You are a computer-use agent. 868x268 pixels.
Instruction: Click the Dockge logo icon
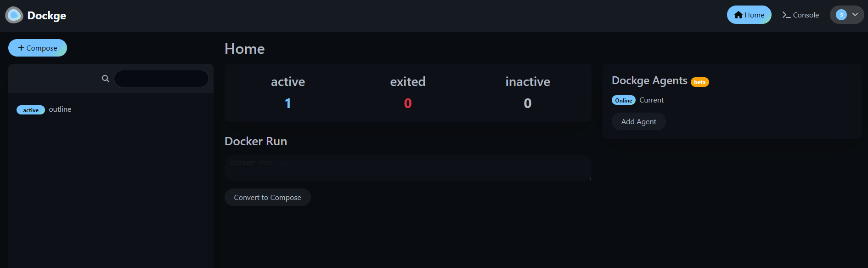(x=14, y=15)
